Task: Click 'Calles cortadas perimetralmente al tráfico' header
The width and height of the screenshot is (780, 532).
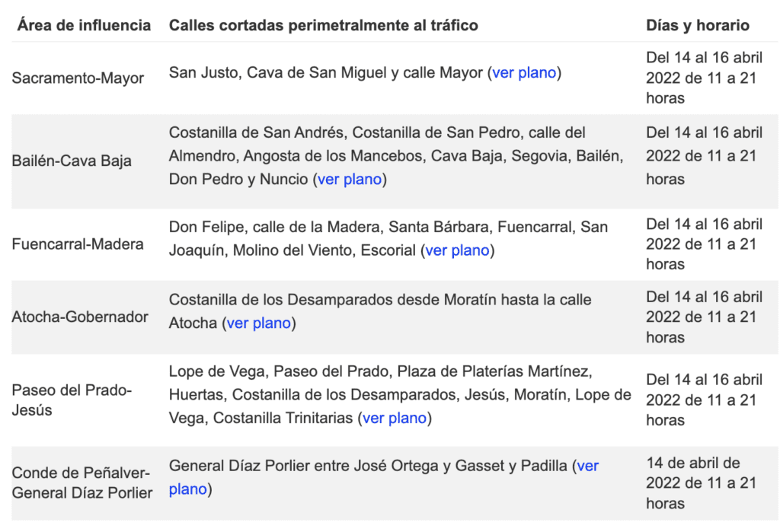Action: pos(324,25)
